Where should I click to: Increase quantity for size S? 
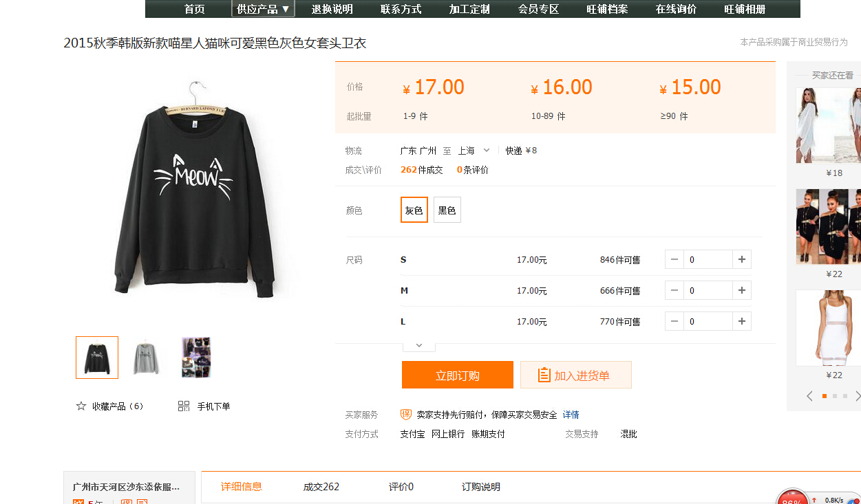pos(742,259)
